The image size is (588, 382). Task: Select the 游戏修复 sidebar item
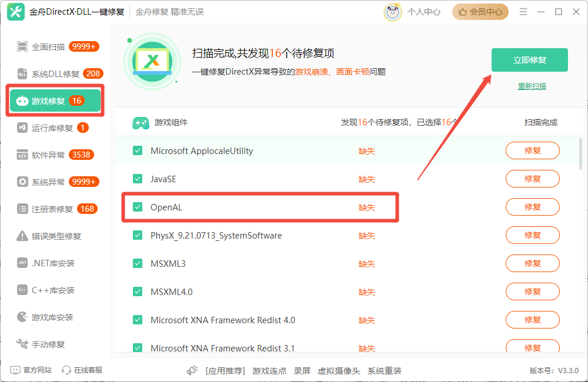click(x=55, y=100)
